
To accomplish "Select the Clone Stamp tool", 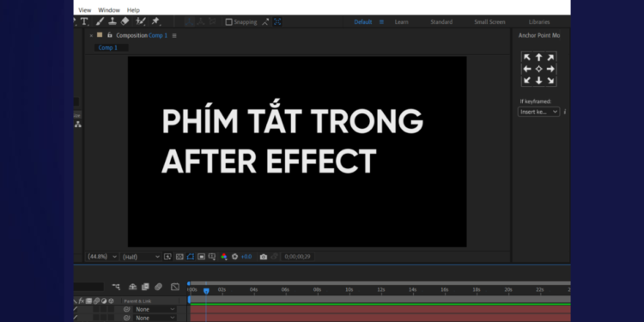I will point(112,21).
